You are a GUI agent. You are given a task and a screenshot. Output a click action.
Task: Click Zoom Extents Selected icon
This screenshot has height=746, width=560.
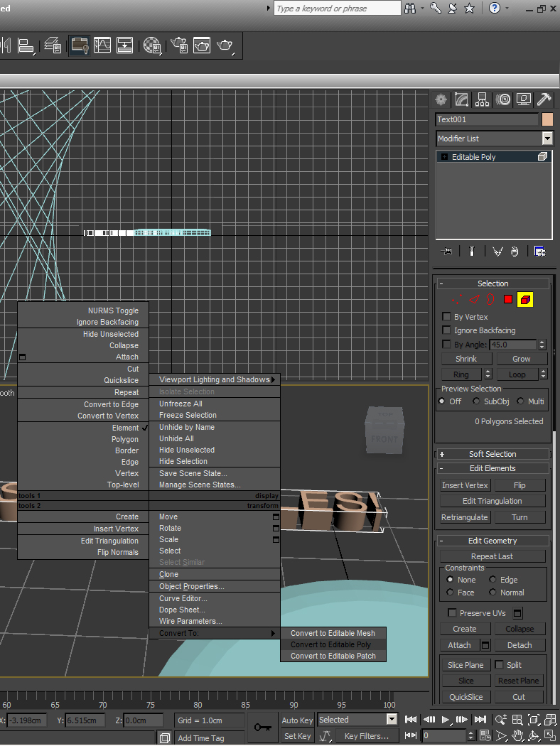(x=534, y=720)
